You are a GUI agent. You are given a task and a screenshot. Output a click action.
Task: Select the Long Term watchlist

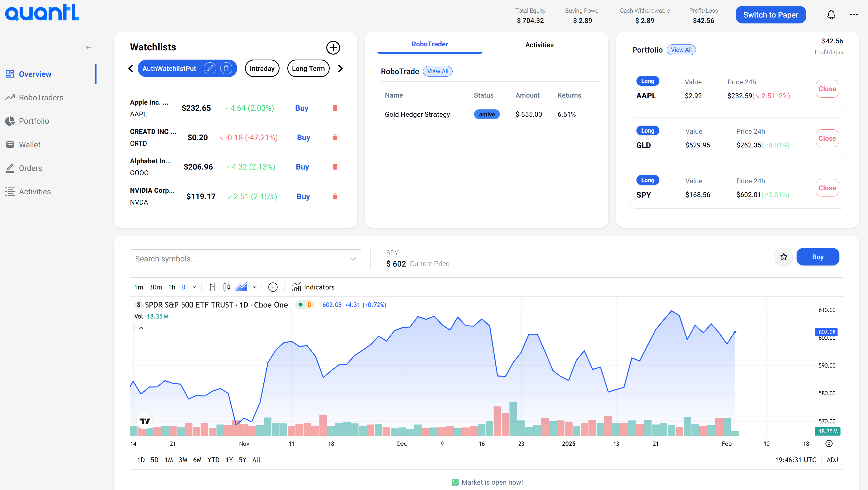point(308,68)
